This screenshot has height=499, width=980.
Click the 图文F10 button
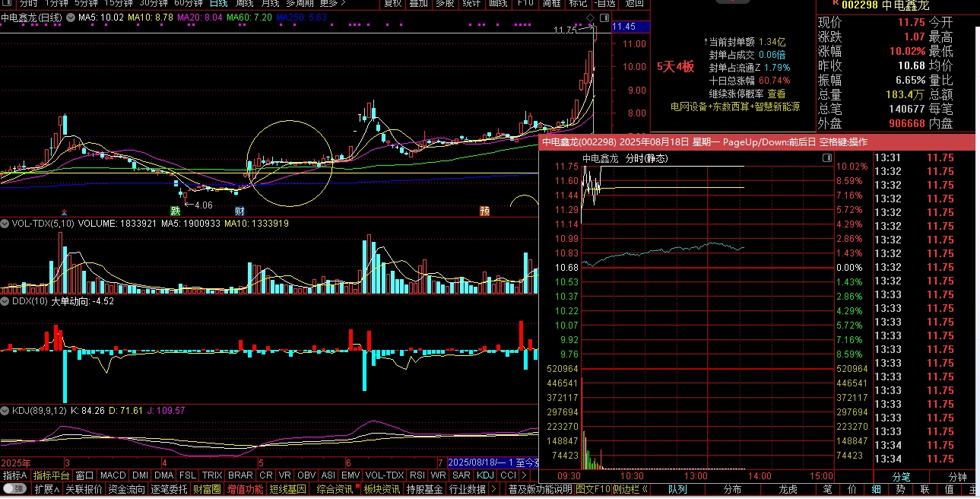(593, 489)
